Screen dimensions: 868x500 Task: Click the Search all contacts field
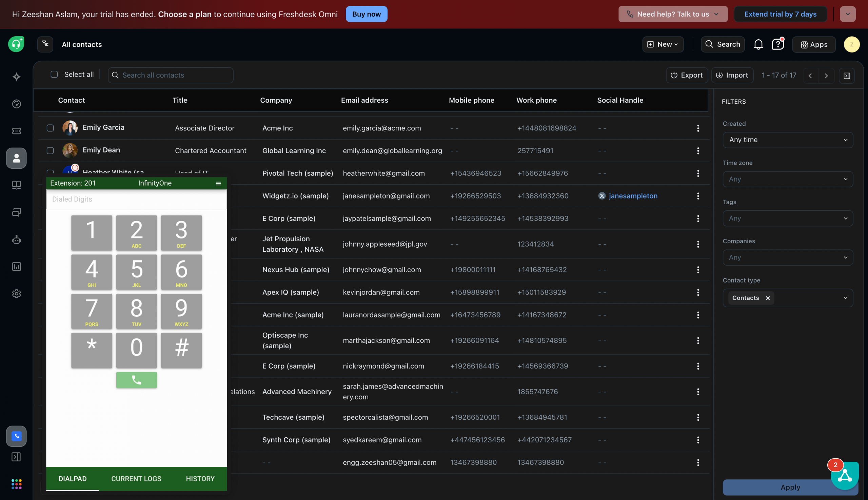[x=171, y=75]
